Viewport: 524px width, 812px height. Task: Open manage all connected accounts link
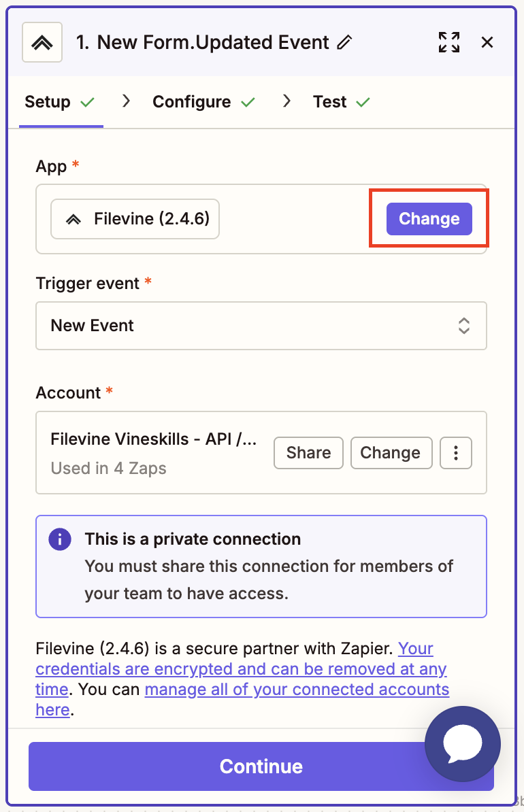(x=297, y=690)
